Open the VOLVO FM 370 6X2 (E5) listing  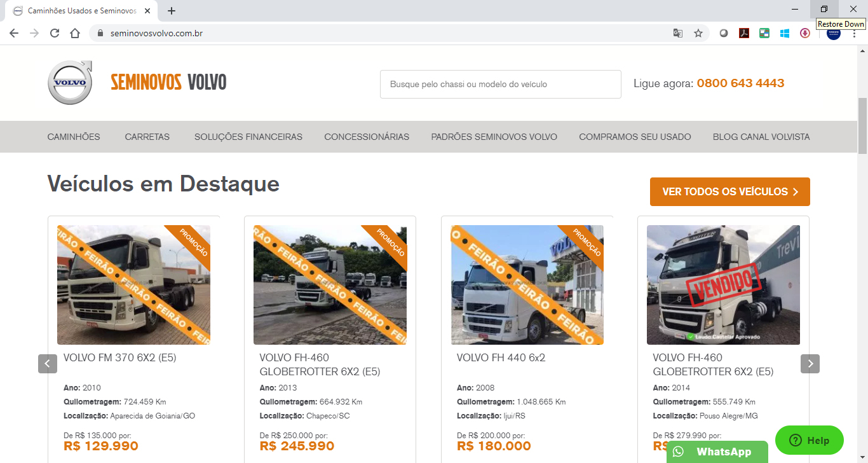[120, 357]
